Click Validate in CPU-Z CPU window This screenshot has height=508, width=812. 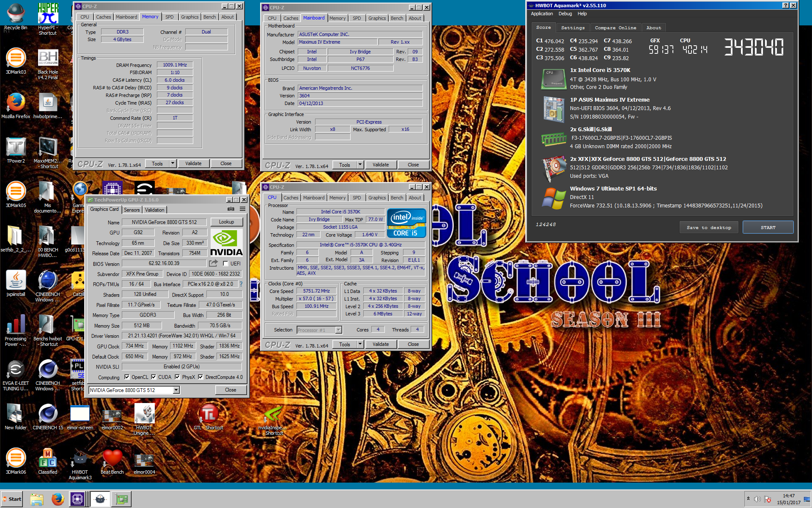coord(381,344)
